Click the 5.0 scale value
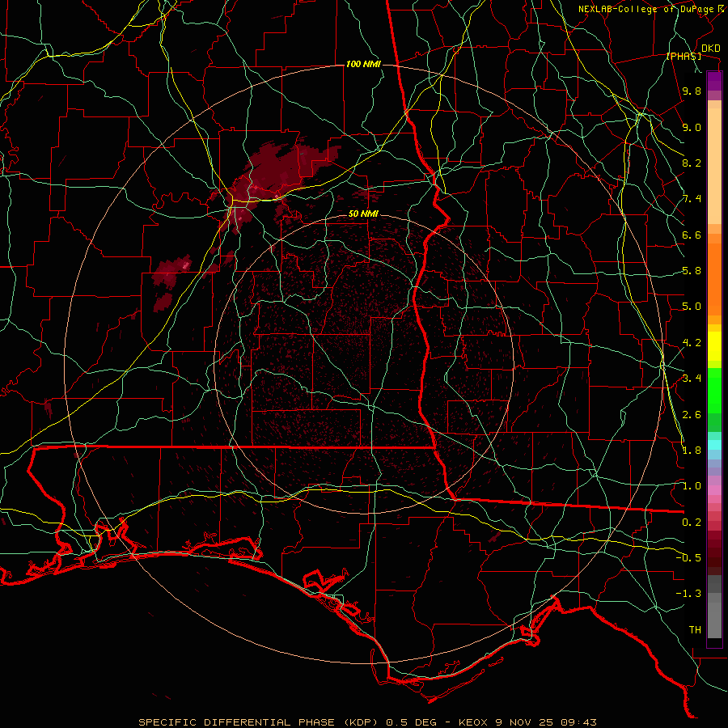Image resolution: width=728 pixels, height=728 pixels. [x=692, y=307]
